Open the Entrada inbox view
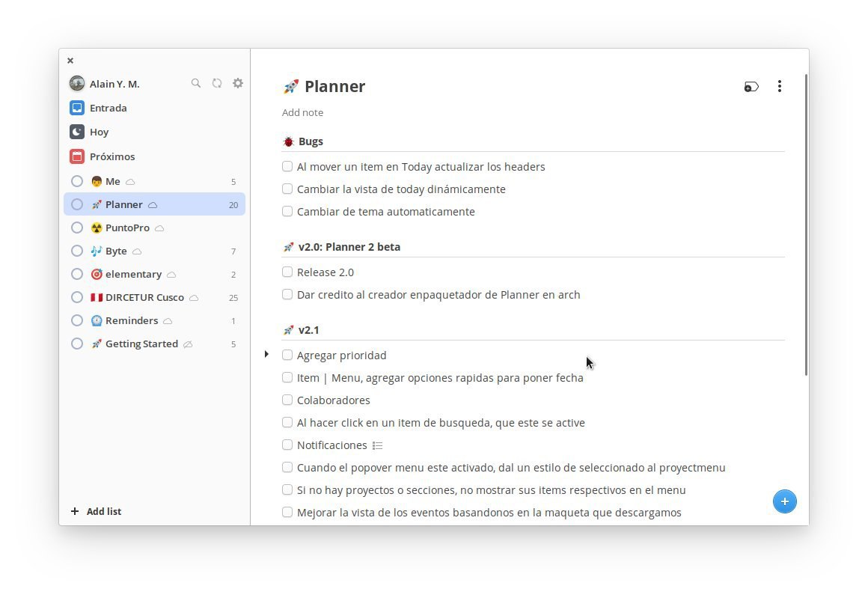The image size is (868, 595). (154, 107)
